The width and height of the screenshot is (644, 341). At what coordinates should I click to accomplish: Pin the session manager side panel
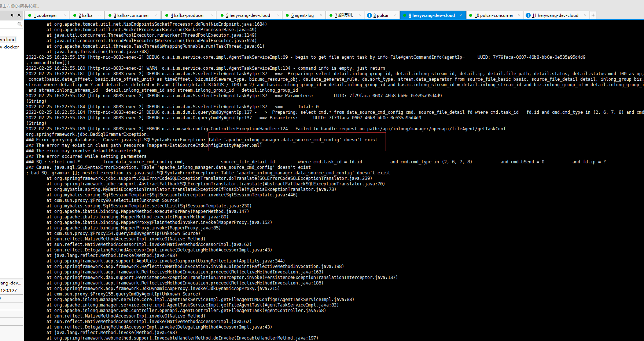(12, 15)
